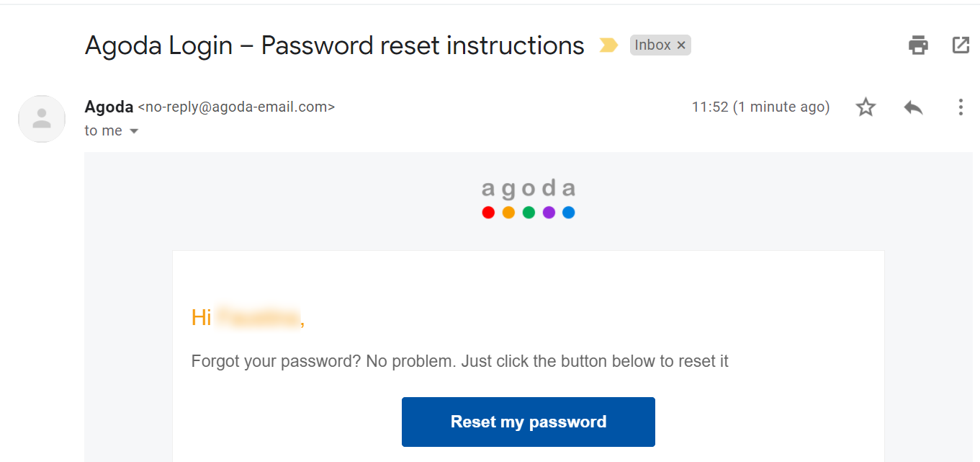The image size is (980, 462).
Task: Click the 11:52 (1 minute ago) timestamp
Action: pos(760,107)
